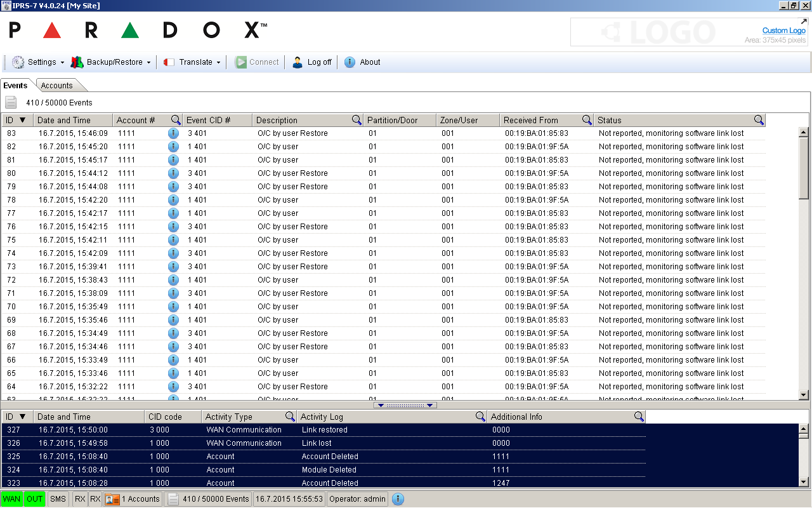
Task: Click the search icon in Activity Log column
Action: (481, 417)
